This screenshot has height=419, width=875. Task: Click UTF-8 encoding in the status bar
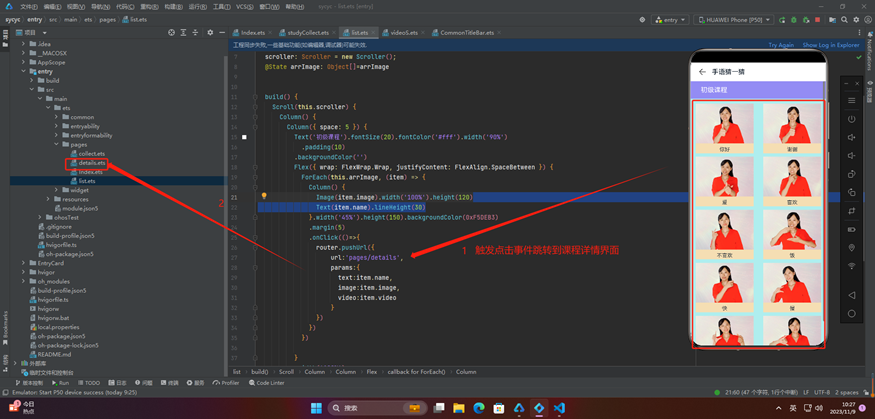(821, 392)
